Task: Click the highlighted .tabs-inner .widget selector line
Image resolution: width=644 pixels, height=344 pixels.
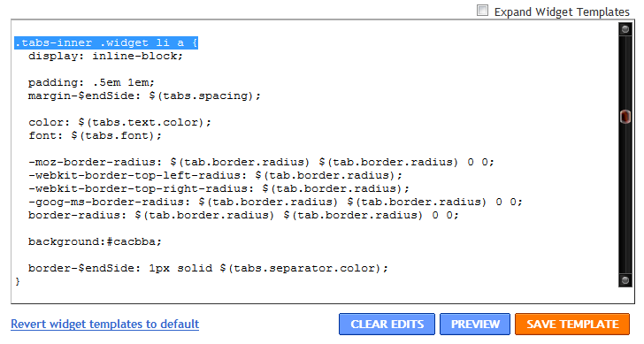Action: tap(106, 42)
